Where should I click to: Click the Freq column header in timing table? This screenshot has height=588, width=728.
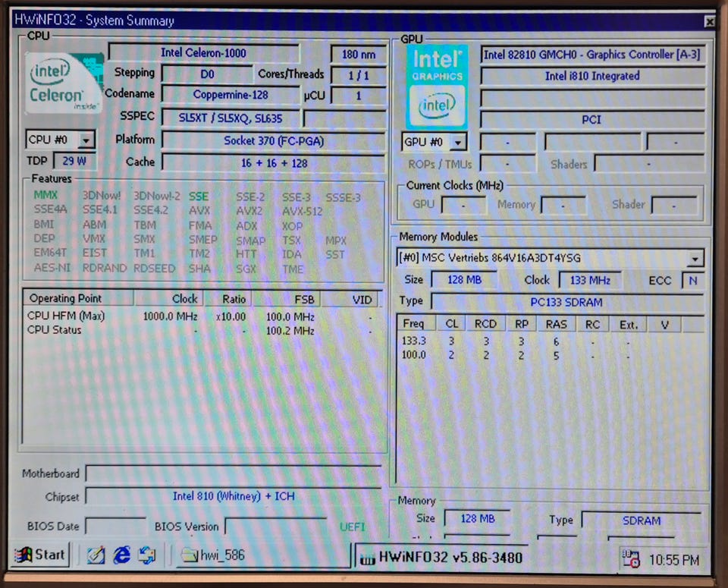[x=416, y=324]
